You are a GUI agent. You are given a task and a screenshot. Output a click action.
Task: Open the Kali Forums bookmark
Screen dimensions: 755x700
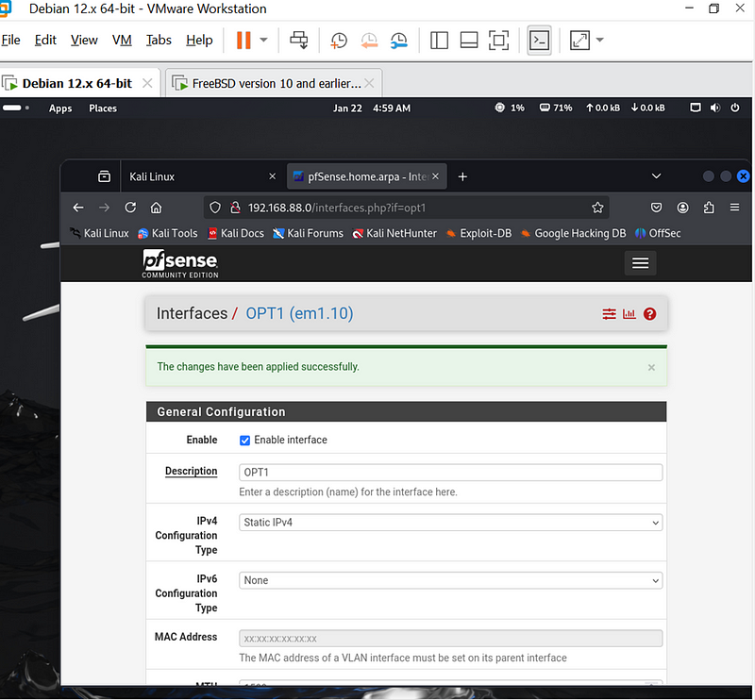point(309,234)
